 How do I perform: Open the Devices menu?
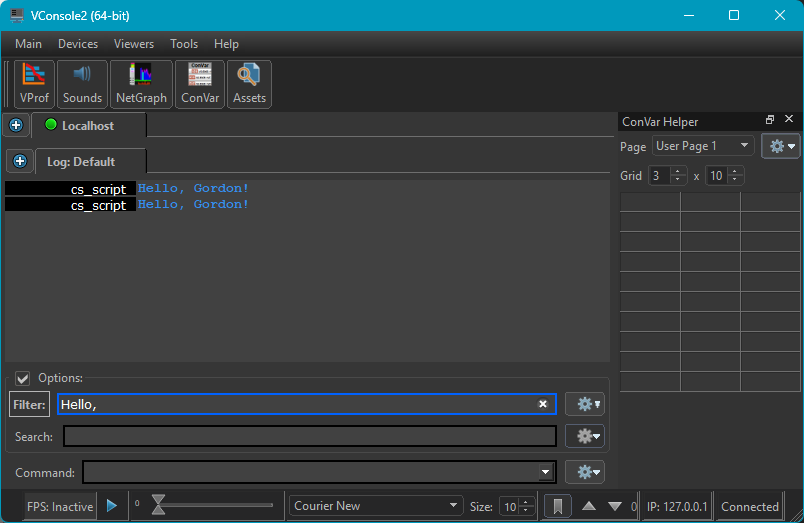(x=78, y=44)
